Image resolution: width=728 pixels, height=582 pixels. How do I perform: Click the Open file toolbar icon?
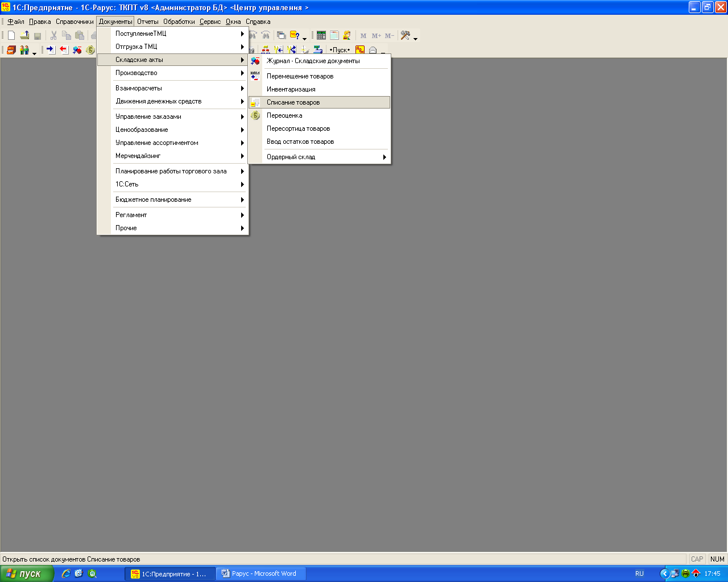point(24,35)
